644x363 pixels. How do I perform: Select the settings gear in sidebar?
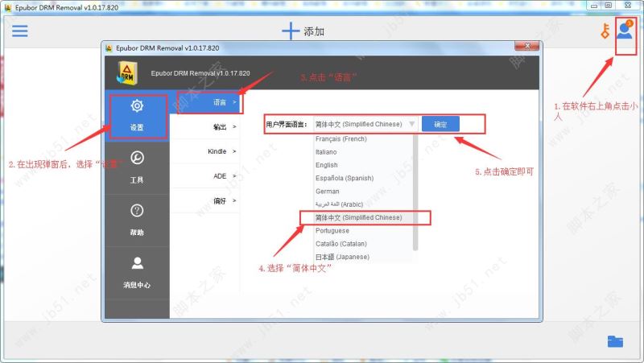[137, 115]
